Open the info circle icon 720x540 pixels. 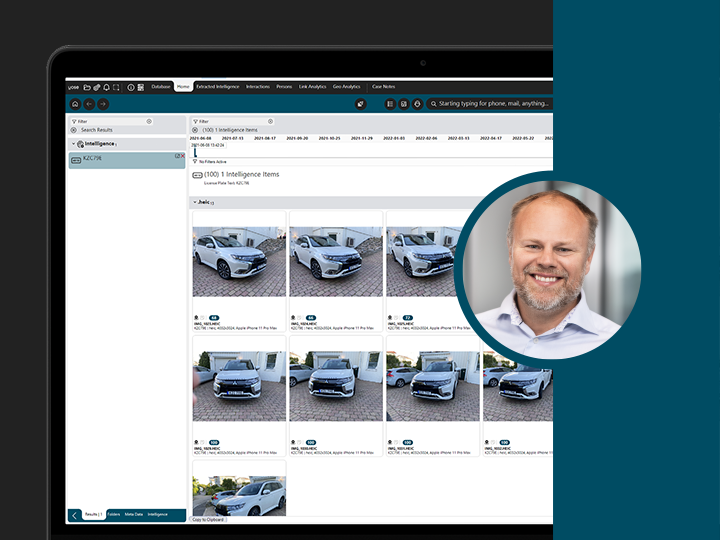coord(131,87)
